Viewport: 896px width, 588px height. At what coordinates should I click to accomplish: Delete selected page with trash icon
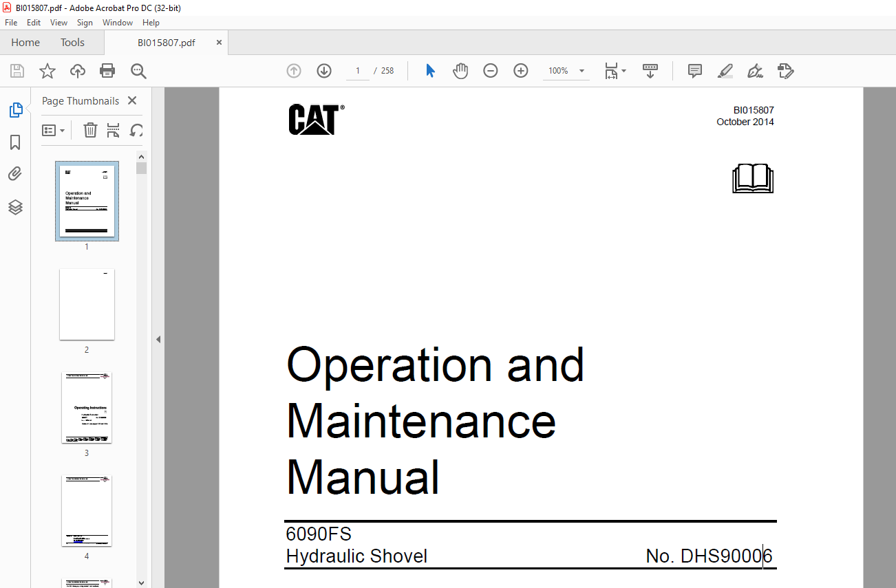pyautogui.click(x=90, y=130)
